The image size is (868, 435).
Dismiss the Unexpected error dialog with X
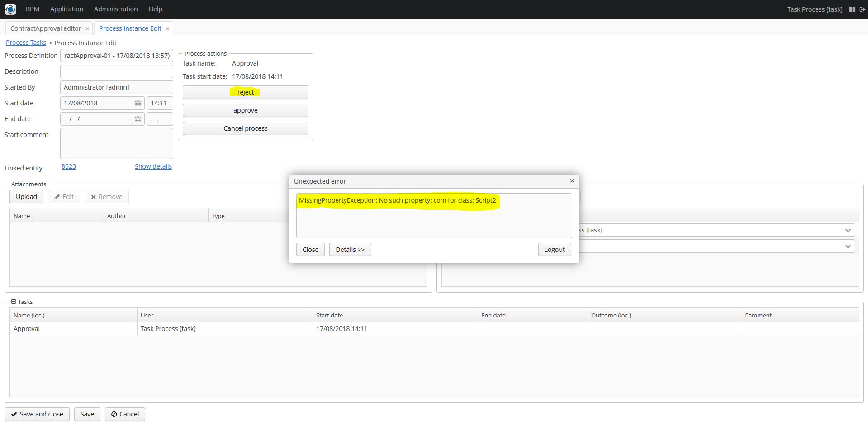pyautogui.click(x=572, y=181)
